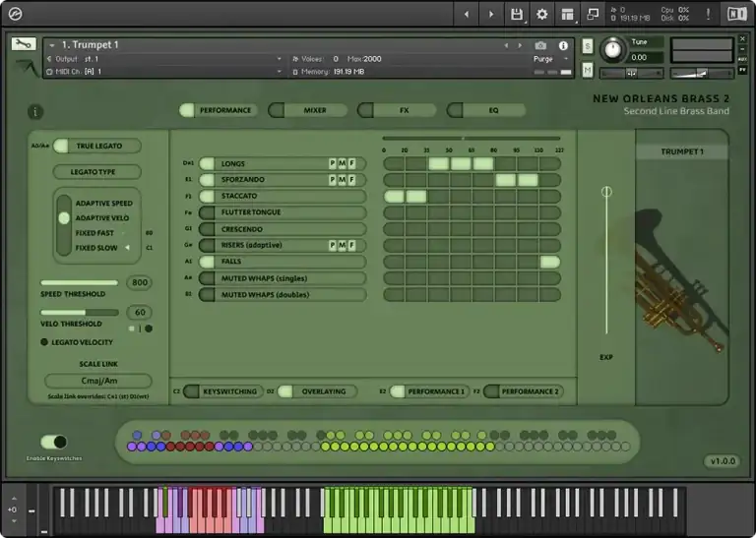Click the NI Native Instruments logo
756x538 pixels.
click(x=736, y=14)
